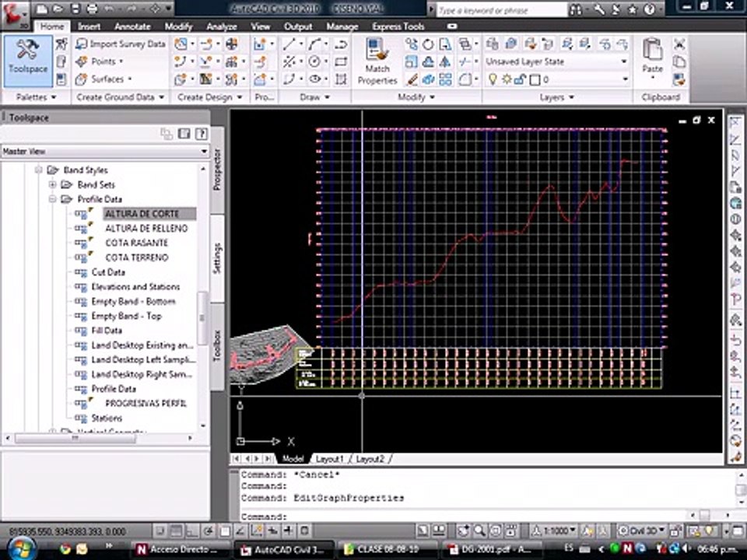Select the Rectangle draw tool
Screen dimensions: 747x560
(341, 61)
